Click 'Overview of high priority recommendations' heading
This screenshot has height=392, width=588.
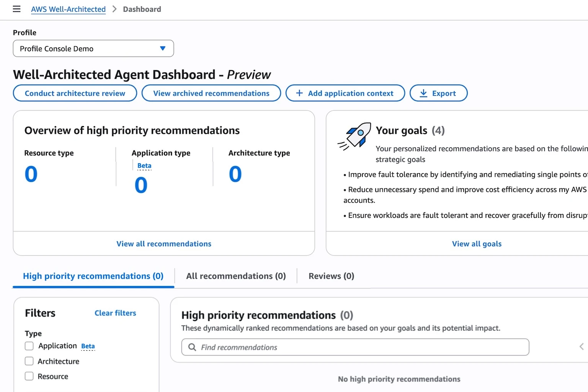[132, 131]
